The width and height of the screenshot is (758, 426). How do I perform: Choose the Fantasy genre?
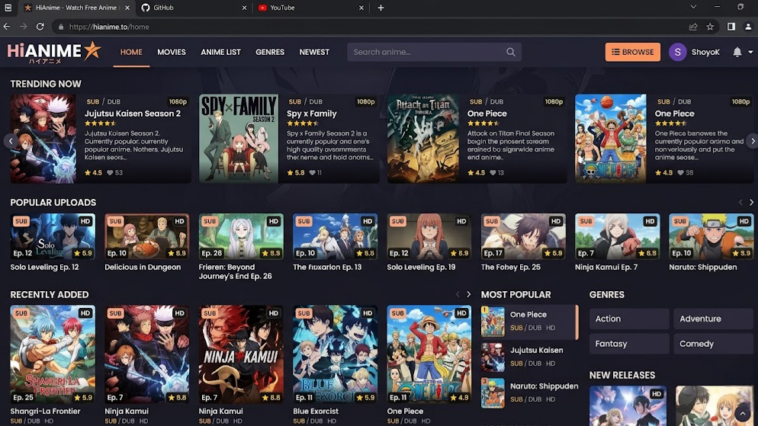[629, 344]
